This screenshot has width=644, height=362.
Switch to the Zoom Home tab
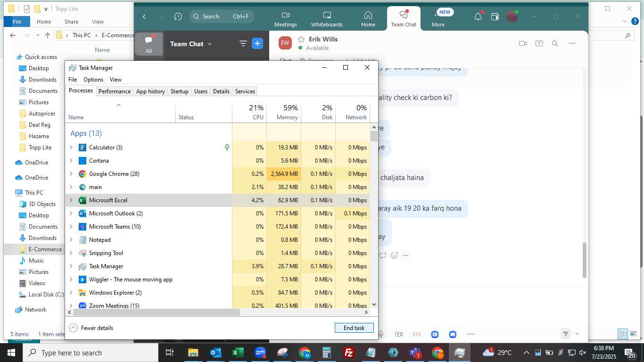(x=368, y=19)
